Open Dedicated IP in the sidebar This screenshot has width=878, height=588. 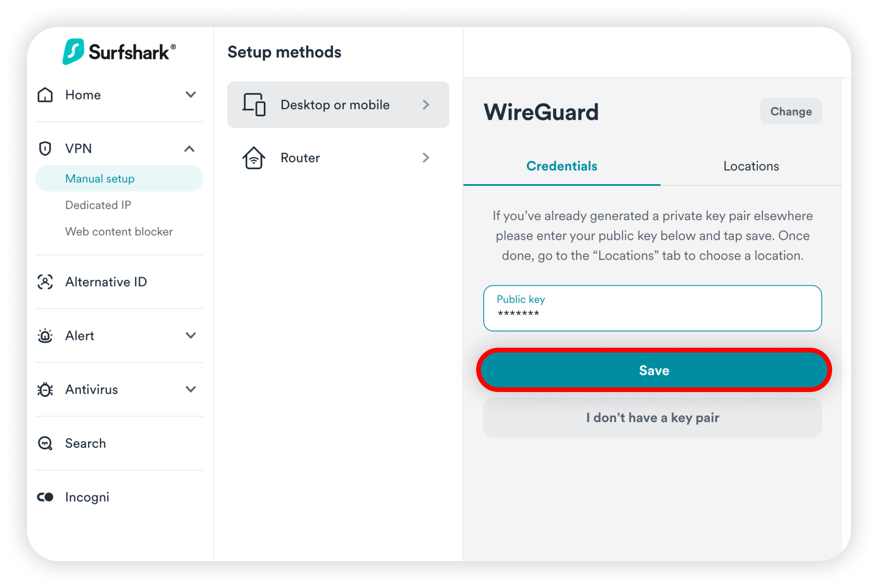[x=98, y=205]
